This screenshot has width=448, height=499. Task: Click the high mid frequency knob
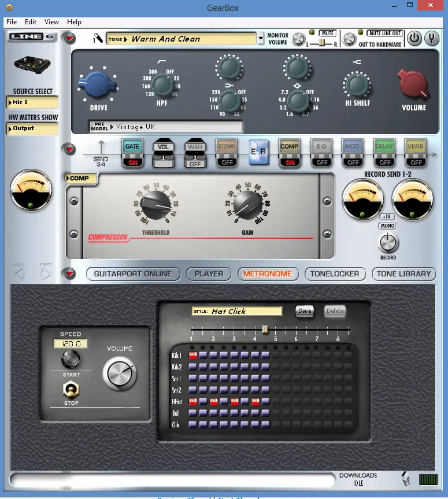tap(298, 101)
